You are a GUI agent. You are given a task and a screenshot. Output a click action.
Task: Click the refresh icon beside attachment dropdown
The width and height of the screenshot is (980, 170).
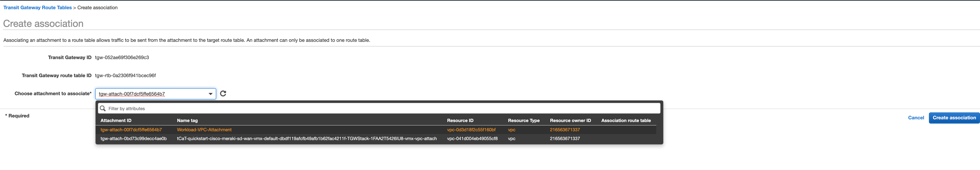point(223,94)
